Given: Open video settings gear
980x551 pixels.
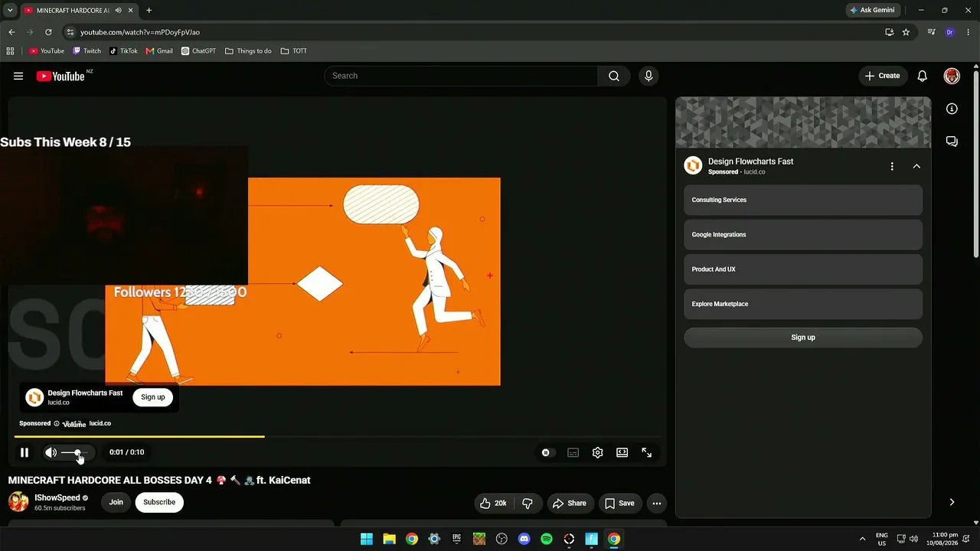Looking at the screenshot, I should pos(598,452).
